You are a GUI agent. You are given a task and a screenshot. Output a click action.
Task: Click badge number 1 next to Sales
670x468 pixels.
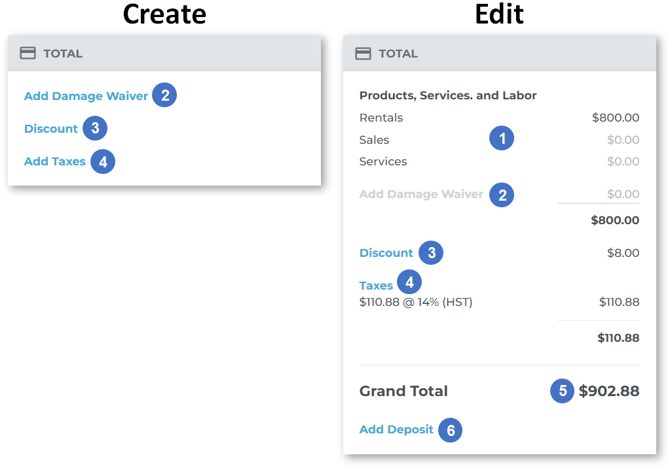(502, 139)
